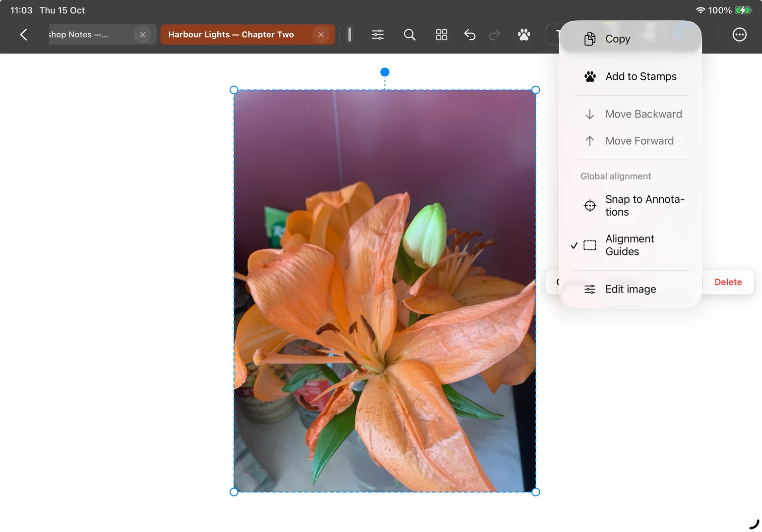Click the rotation handle above the image

tap(384, 72)
